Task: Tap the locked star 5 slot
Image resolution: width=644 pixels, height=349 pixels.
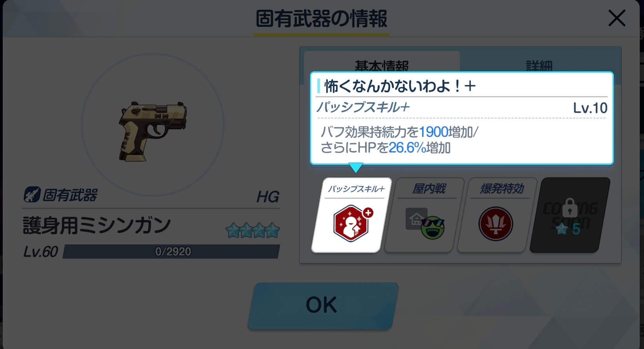Action: click(x=570, y=215)
